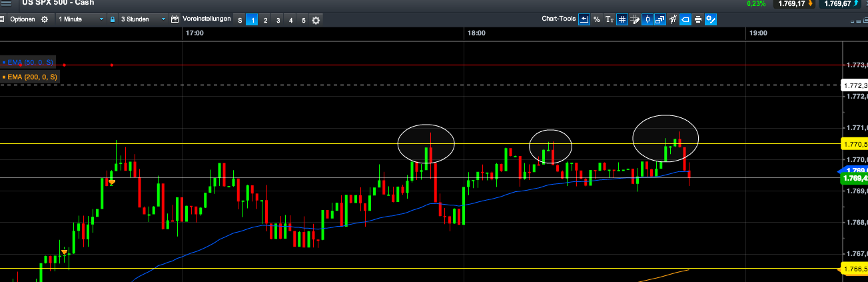The image size is (868, 282).
Task: Toggle the price label tag tool
Action: pos(685,19)
